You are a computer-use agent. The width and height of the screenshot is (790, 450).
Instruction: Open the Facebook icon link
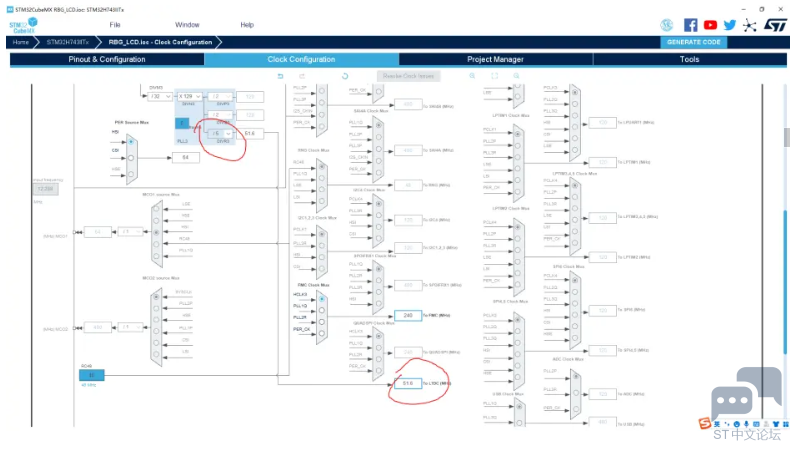690,25
